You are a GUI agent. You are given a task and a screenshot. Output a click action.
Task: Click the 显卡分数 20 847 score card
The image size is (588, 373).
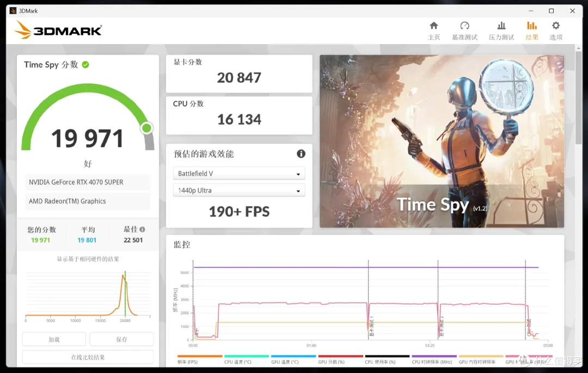pyautogui.click(x=239, y=74)
